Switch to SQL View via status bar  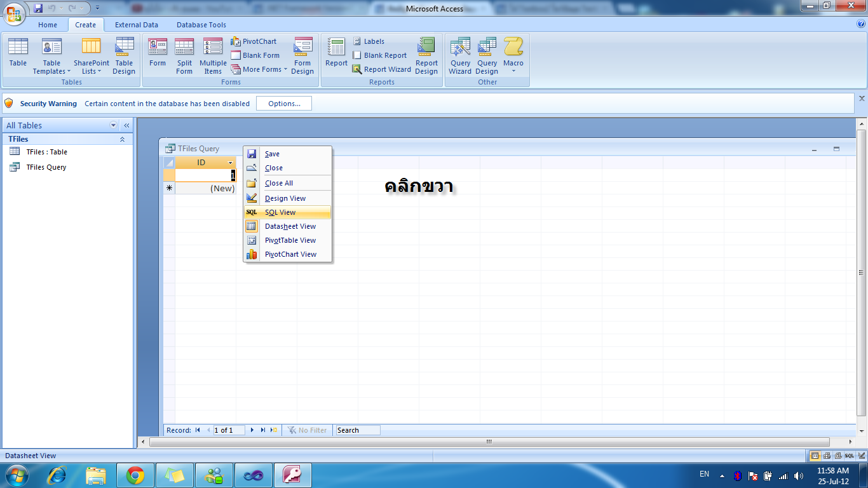(x=850, y=456)
